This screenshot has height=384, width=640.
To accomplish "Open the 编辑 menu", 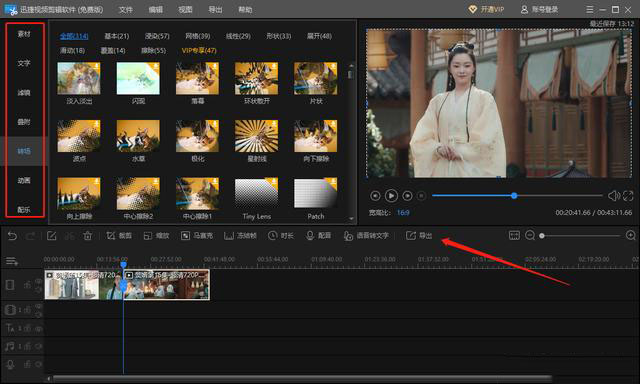I will pos(156,9).
